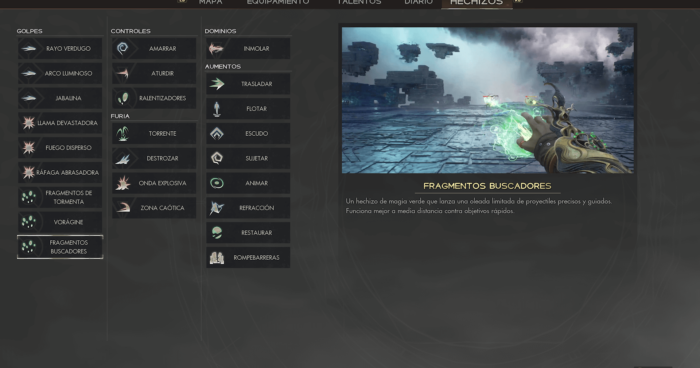Select the Trasladar arrow icon
The width and height of the screenshot is (700, 368).
click(x=217, y=84)
